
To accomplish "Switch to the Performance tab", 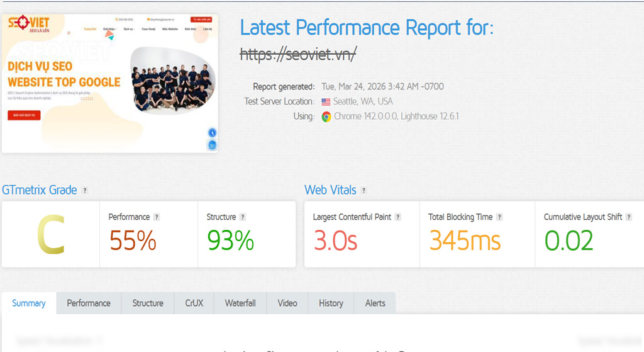I will [89, 303].
